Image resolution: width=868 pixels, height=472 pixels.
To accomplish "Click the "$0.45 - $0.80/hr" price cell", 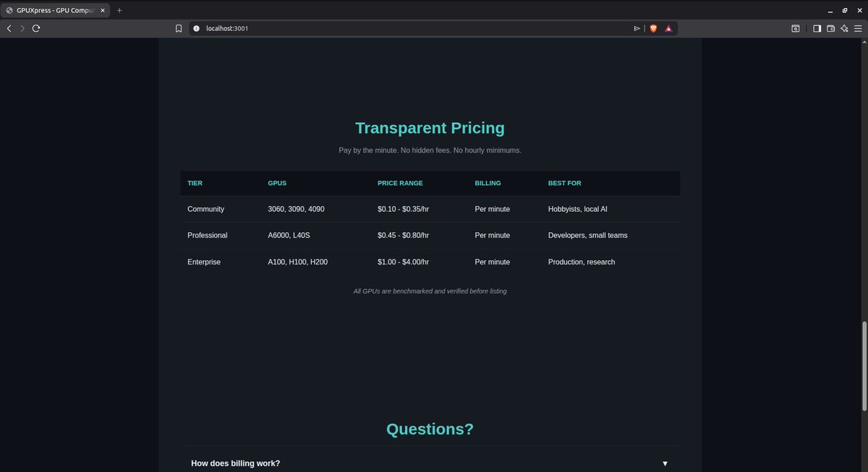I will [403, 236].
